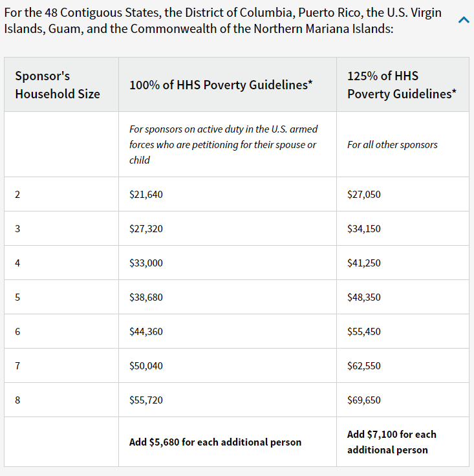Click the $27,050 cell

[364, 194]
